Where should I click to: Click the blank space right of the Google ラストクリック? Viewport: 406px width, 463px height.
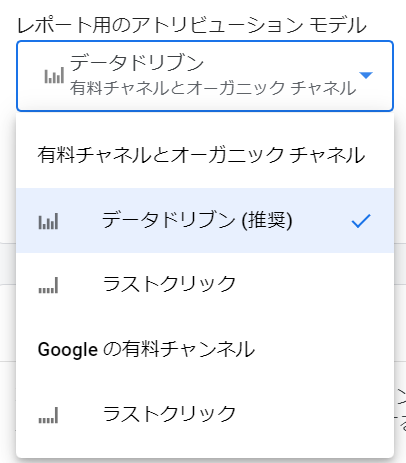(313, 414)
